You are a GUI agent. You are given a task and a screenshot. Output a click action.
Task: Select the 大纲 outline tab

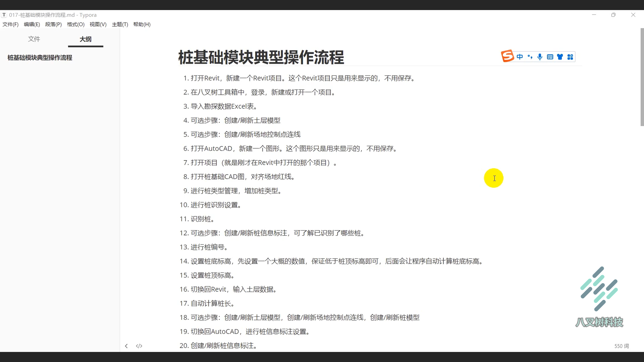86,39
